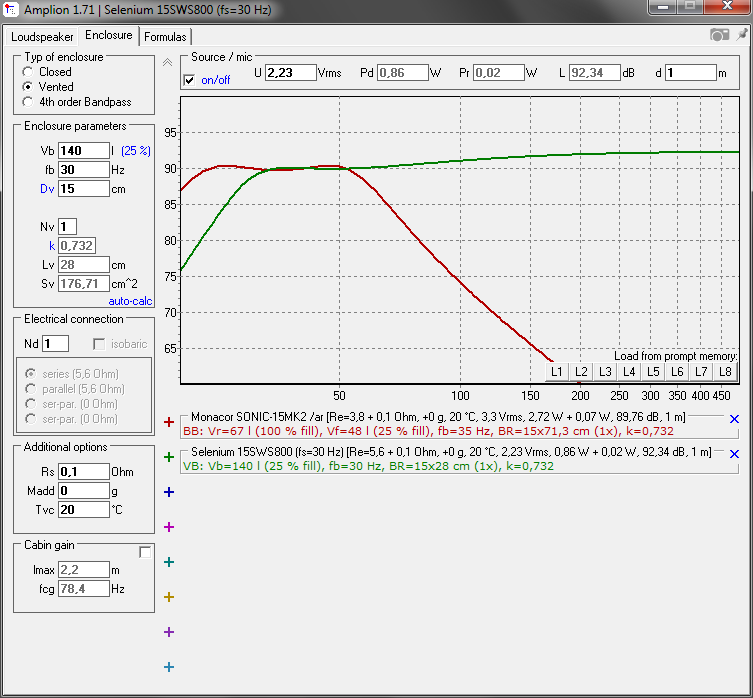753x698 pixels.
Task: Click the Amplion app icon in the title bar
Action: [x=11, y=9]
